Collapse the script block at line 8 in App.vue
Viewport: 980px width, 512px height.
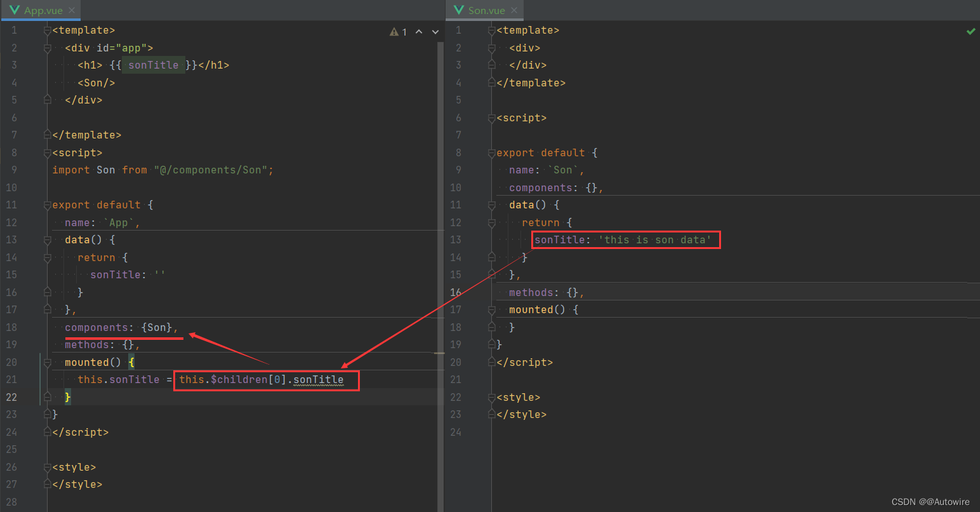48,152
